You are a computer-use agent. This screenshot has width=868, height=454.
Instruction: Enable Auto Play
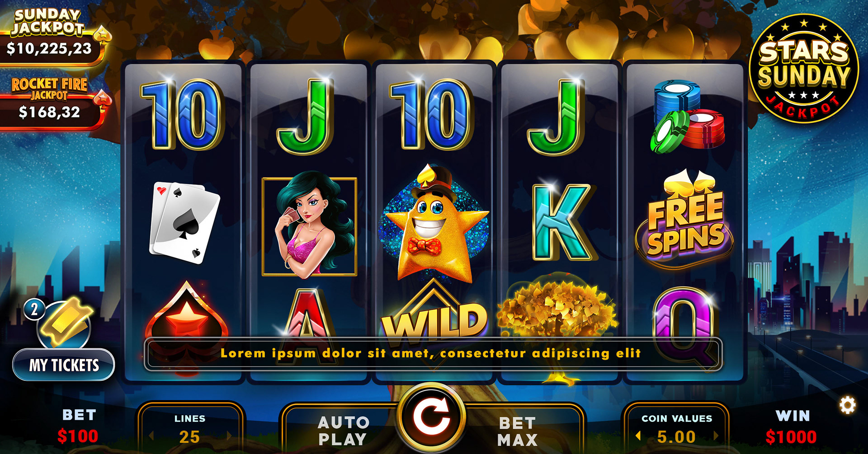(x=342, y=431)
